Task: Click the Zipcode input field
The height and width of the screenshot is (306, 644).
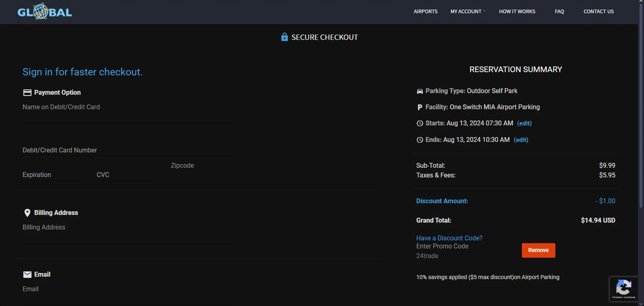Action: pos(201,174)
